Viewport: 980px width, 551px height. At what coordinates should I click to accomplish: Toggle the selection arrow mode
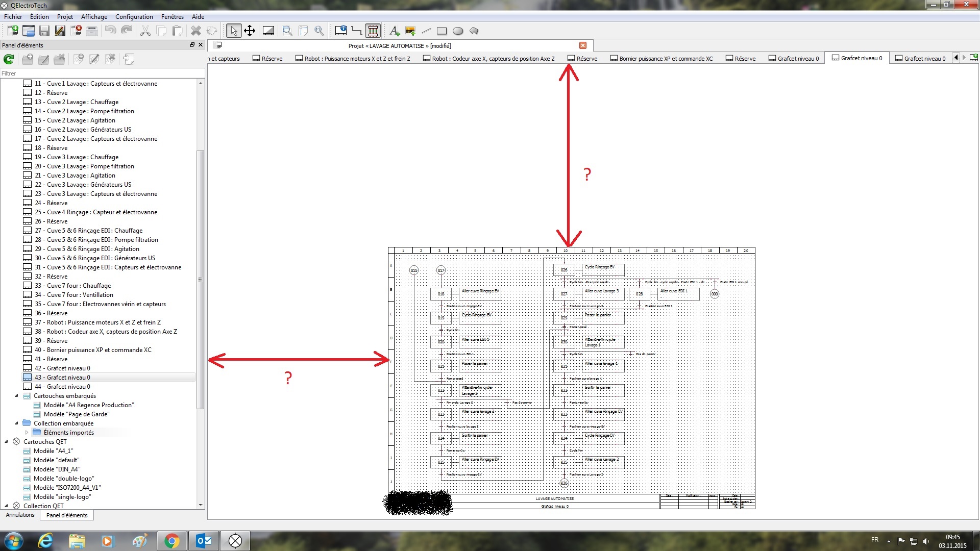click(233, 31)
